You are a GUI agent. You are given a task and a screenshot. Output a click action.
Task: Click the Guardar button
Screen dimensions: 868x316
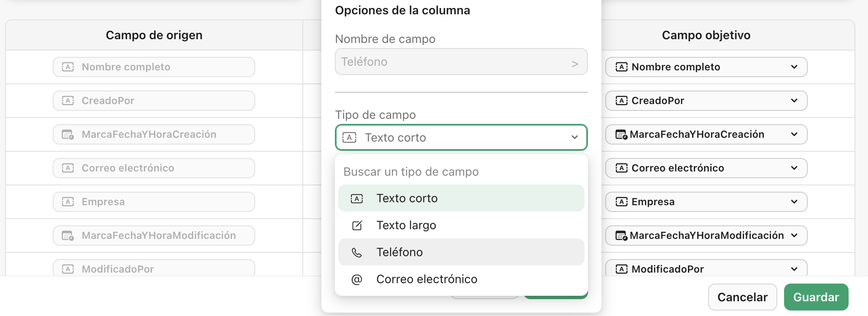[x=816, y=297]
